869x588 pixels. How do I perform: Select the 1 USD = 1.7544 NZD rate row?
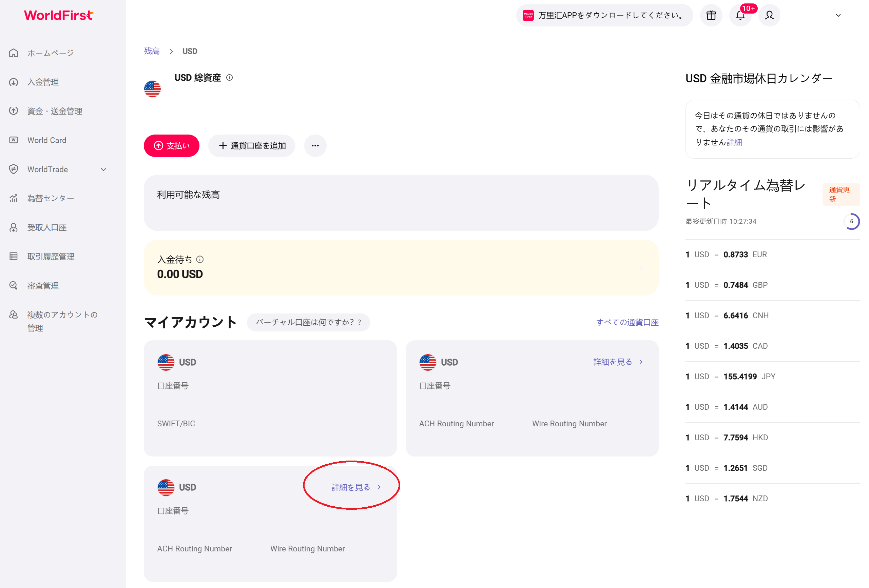click(x=773, y=498)
